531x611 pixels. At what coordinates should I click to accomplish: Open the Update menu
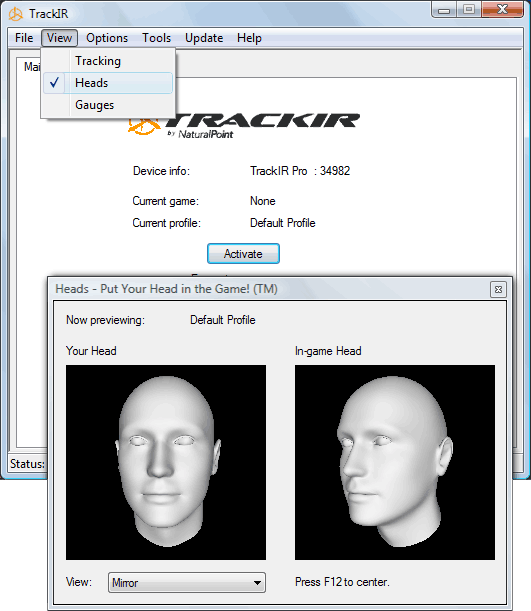(x=204, y=38)
